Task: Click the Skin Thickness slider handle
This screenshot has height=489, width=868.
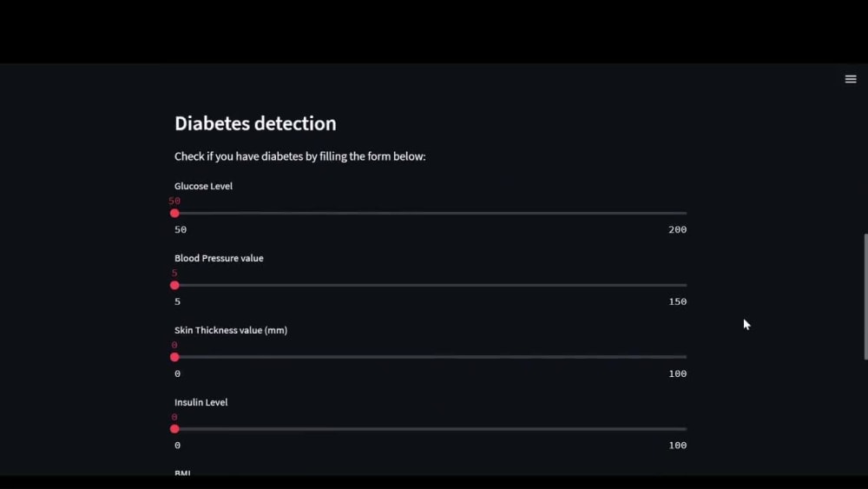Action: [174, 357]
